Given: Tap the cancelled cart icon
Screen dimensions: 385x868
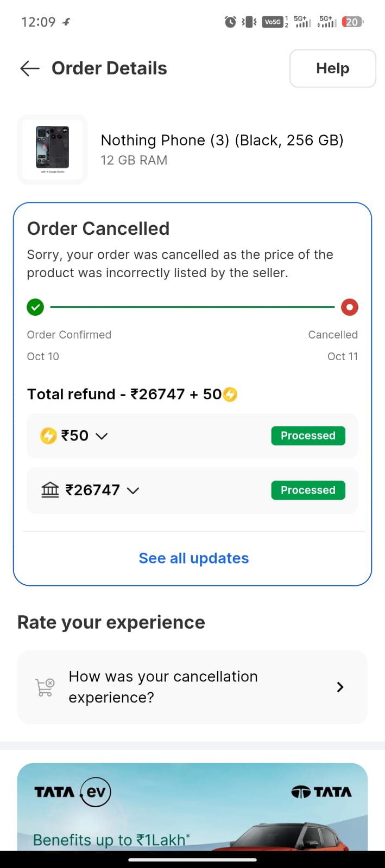Looking at the screenshot, I should click(45, 687).
